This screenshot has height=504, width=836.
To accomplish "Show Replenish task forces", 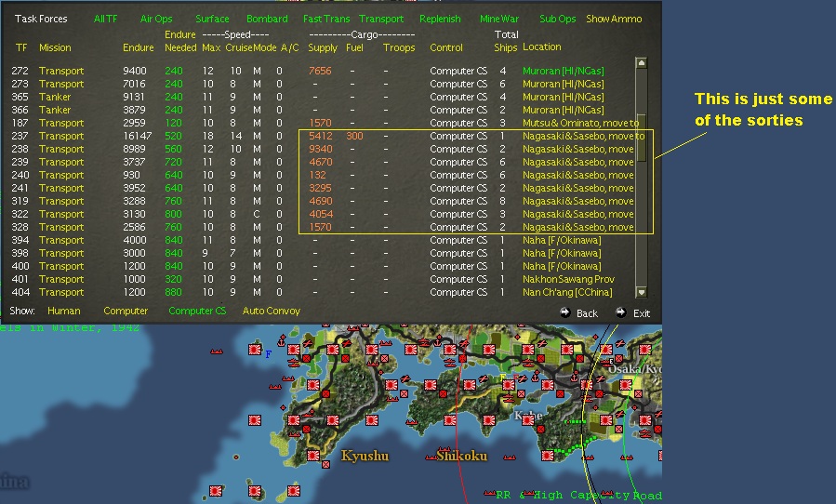I will pos(440,19).
